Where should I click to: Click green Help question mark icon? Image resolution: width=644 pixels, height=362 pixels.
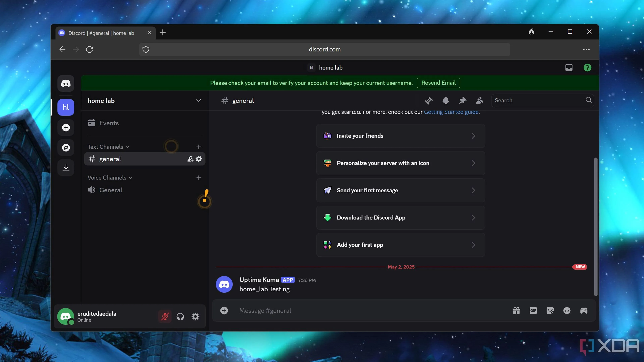tap(587, 67)
